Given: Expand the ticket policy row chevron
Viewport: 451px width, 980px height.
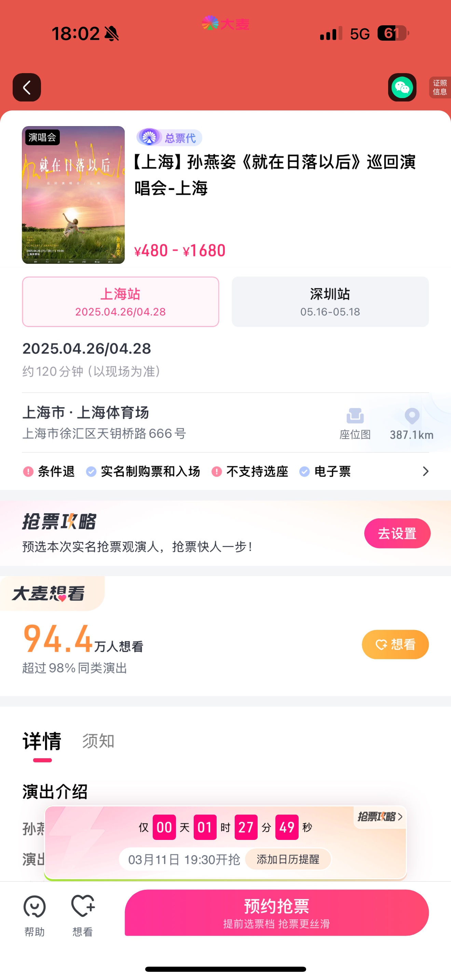Looking at the screenshot, I should pos(425,471).
